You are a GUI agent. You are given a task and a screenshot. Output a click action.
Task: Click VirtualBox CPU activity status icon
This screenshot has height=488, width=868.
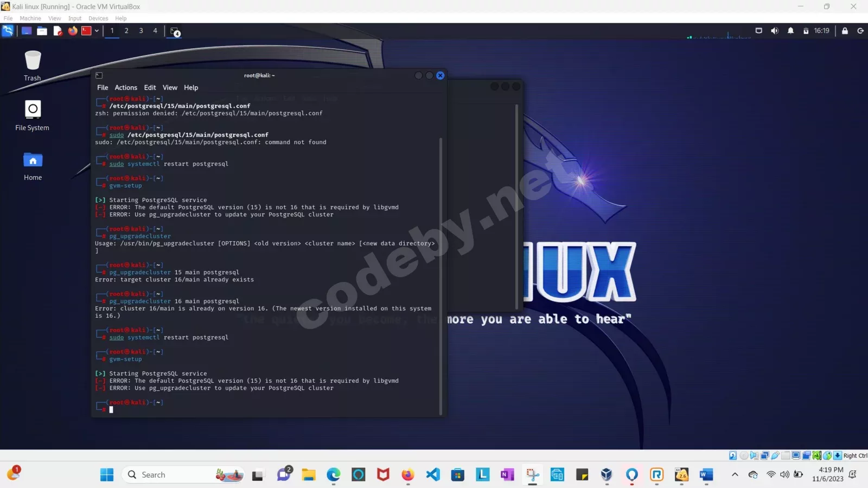[x=817, y=455]
